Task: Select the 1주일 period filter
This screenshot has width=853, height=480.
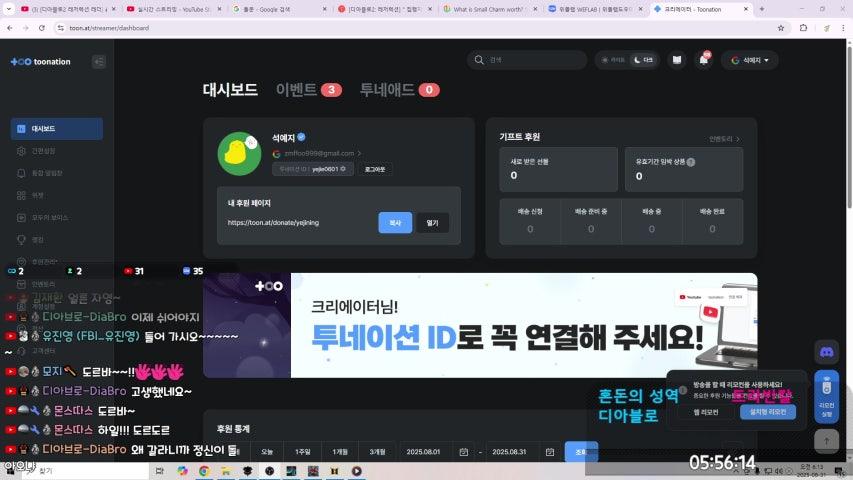Action: 302,452
